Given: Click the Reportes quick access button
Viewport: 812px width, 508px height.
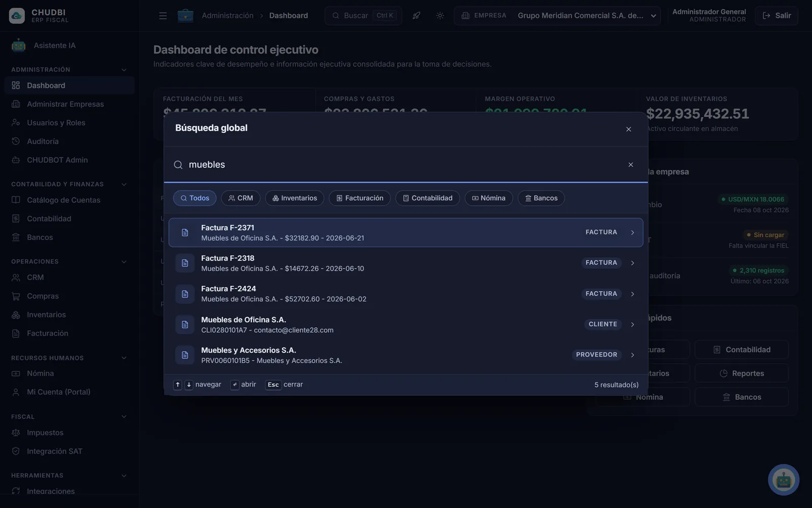Looking at the screenshot, I should (x=741, y=373).
